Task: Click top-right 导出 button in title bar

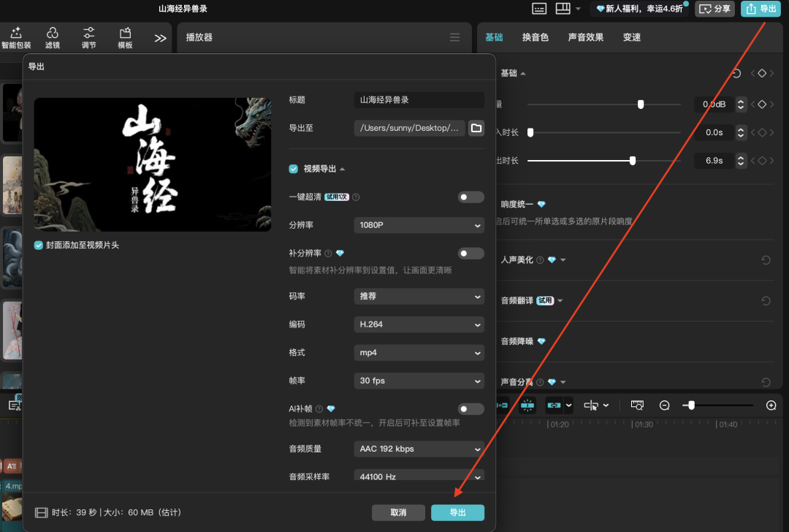Action: (x=761, y=9)
